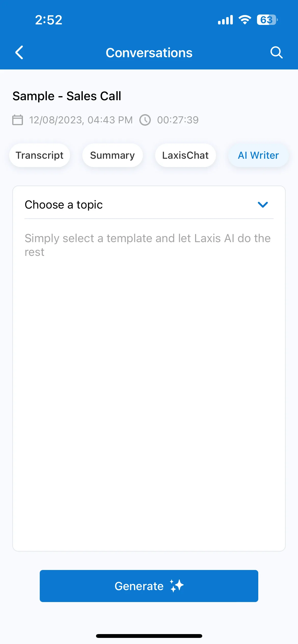Click the Generate button
The height and width of the screenshot is (644, 298).
point(149,586)
